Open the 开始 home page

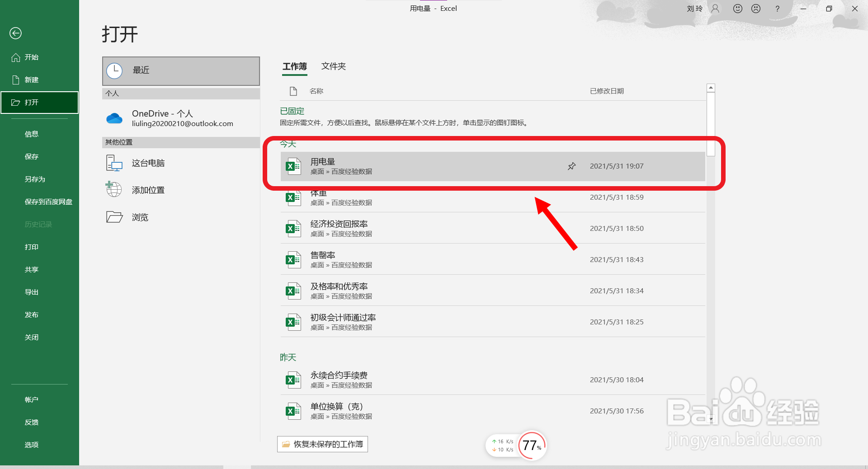(39, 57)
